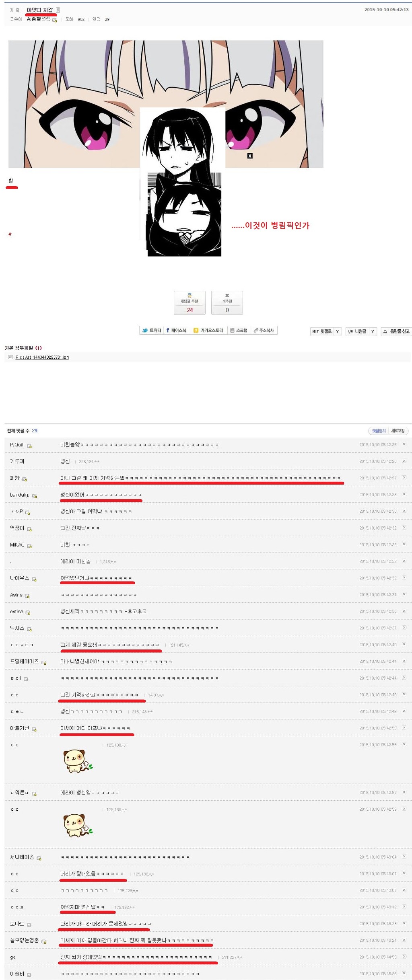The height and width of the screenshot is (980, 412).
Task: Open gallog icon next to author 糸色望선생
Action: pyautogui.click(x=55, y=20)
